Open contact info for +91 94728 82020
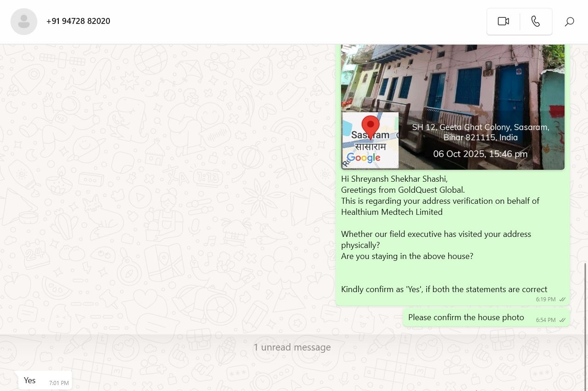The image size is (588, 391). pyautogui.click(x=78, y=21)
